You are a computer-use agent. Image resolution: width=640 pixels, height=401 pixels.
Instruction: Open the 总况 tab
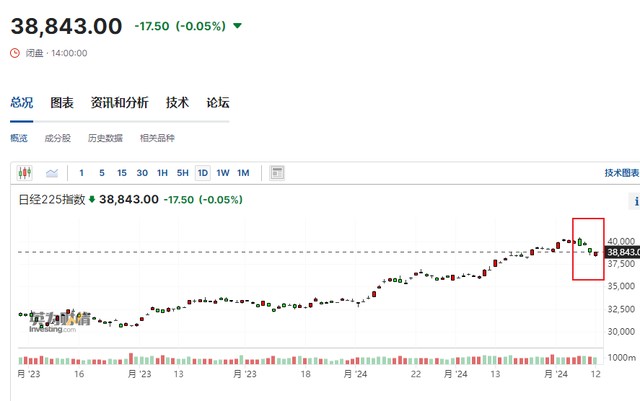(x=22, y=102)
